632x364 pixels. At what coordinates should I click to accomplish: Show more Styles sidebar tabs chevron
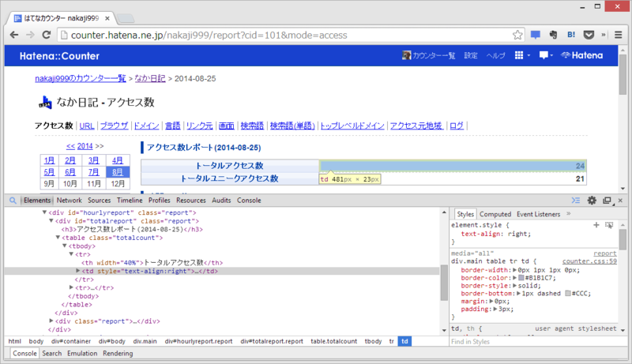point(568,214)
